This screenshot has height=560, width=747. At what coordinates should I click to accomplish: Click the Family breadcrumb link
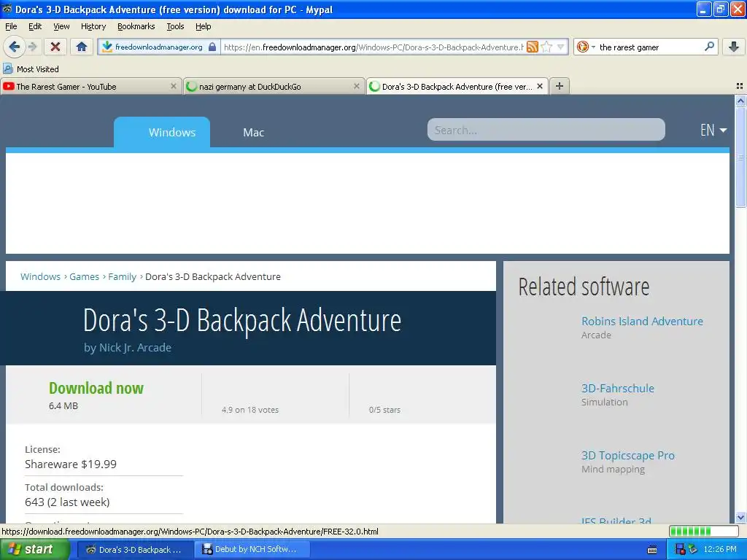122,276
